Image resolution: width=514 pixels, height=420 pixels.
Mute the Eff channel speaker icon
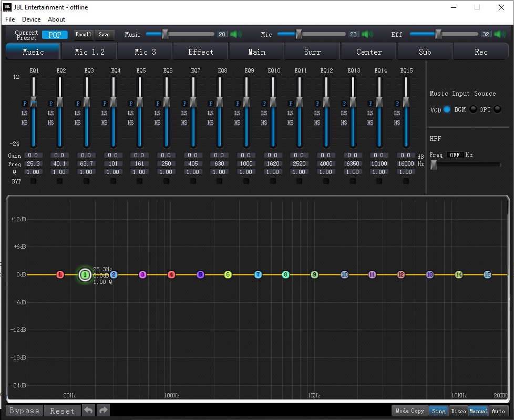[500, 34]
